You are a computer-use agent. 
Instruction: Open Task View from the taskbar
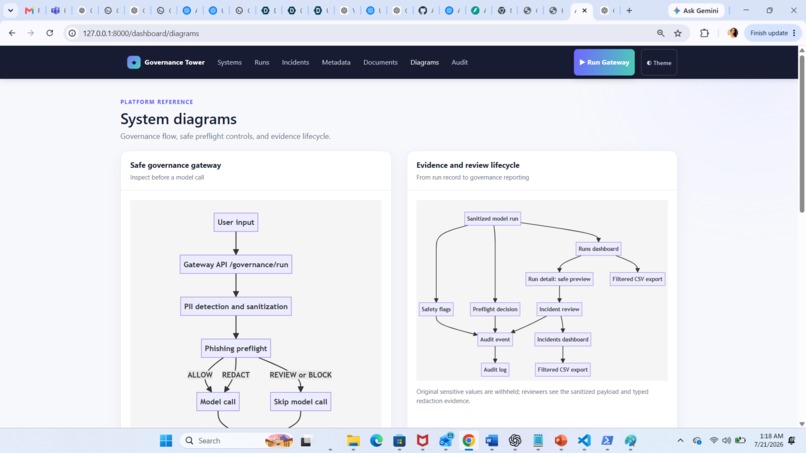click(x=306, y=441)
